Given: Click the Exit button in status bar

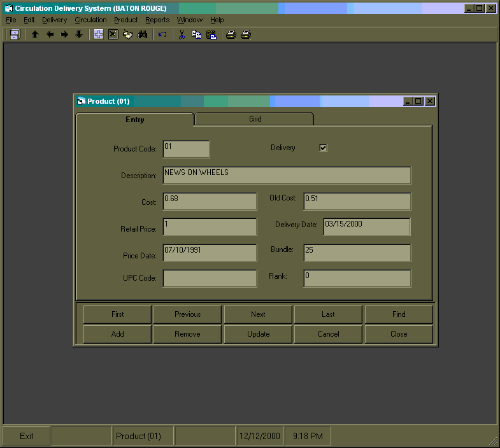Looking at the screenshot, I should pos(26,436).
